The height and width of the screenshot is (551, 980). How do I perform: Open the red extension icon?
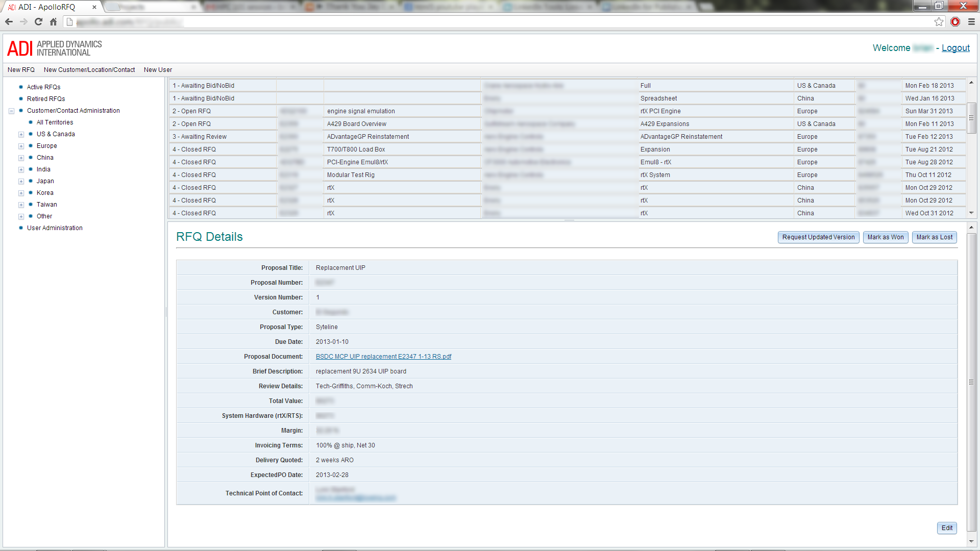[x=955, y=22]
